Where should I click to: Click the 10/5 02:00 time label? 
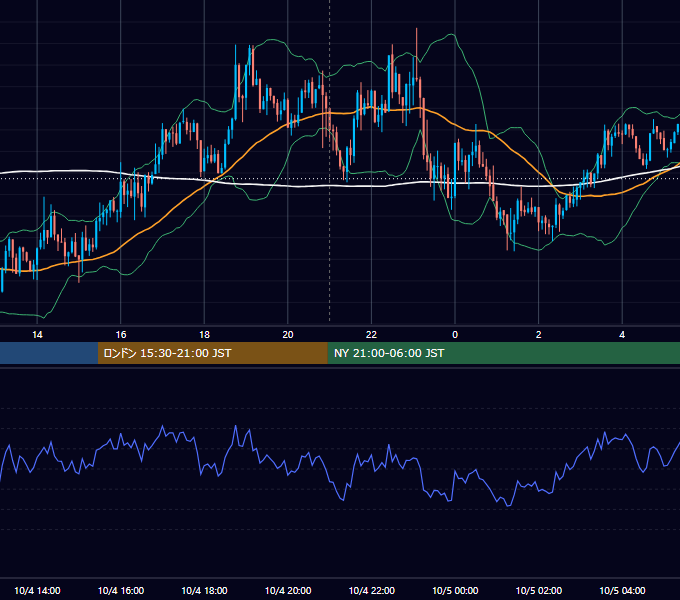[539, 590]
